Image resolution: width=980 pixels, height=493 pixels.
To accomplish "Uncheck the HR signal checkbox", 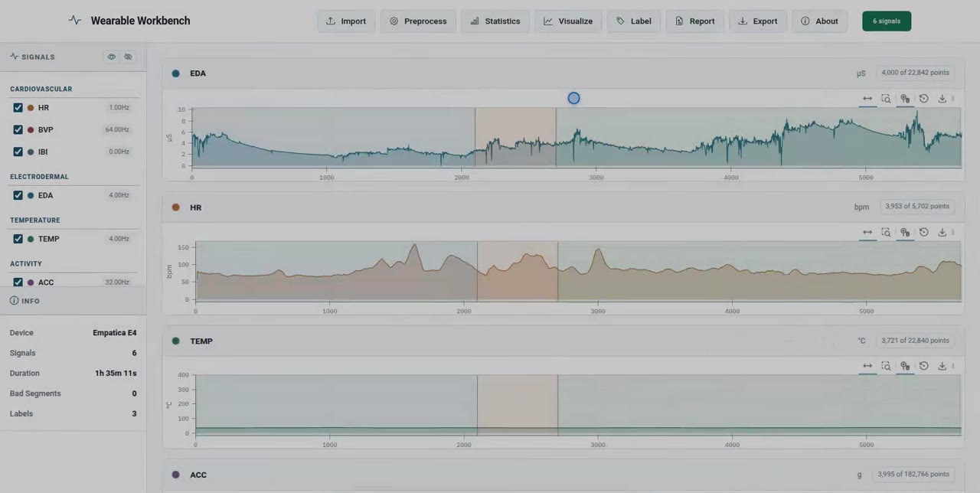I will 18,108.
